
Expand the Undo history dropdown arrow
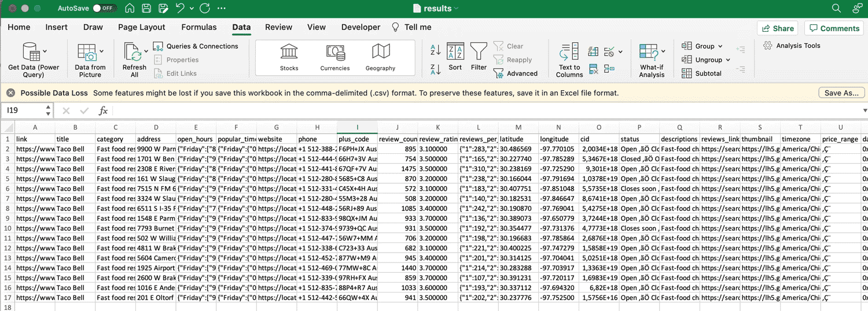[x=191, y=9]
